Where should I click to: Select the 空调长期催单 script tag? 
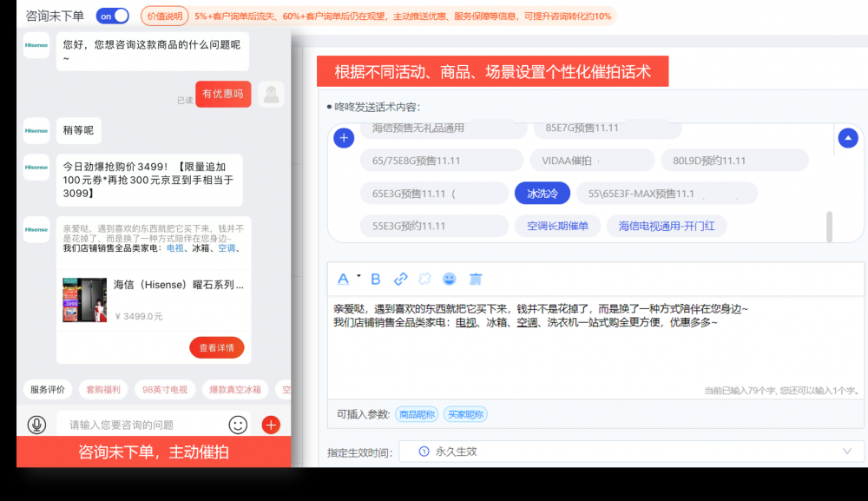[x=557, y=226]
